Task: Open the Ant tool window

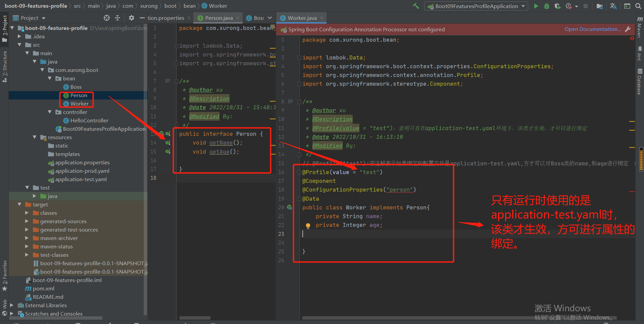Action: point(640,53)
